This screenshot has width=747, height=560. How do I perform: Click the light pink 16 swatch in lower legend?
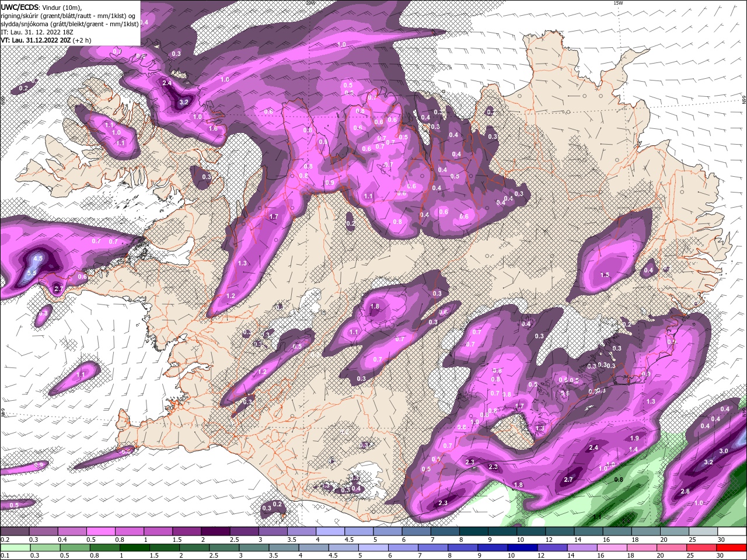613,548
